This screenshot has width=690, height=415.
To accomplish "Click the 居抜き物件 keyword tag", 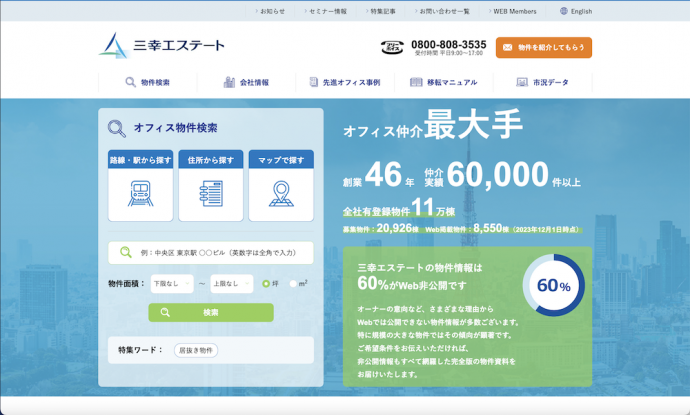I will click(195, 350).
